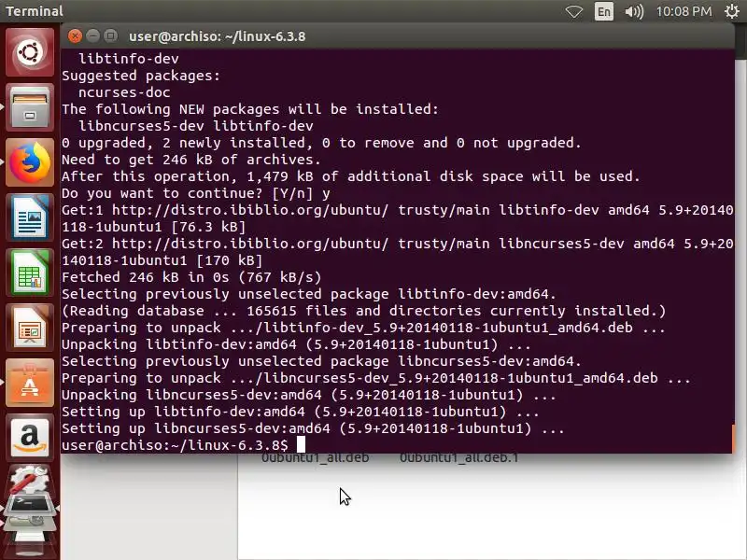Open the sound volume indicator menu
The image size is (747, 560).
coord(634,11)
